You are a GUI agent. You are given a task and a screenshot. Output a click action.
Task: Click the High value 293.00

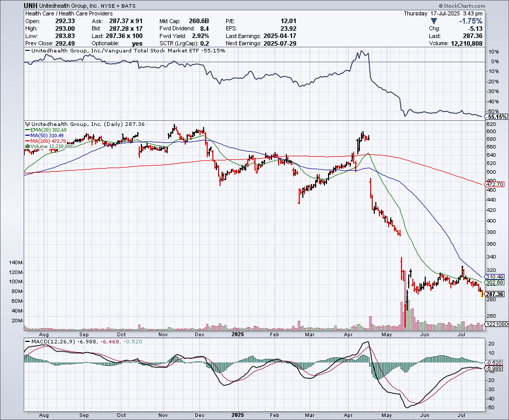point(65,29)
